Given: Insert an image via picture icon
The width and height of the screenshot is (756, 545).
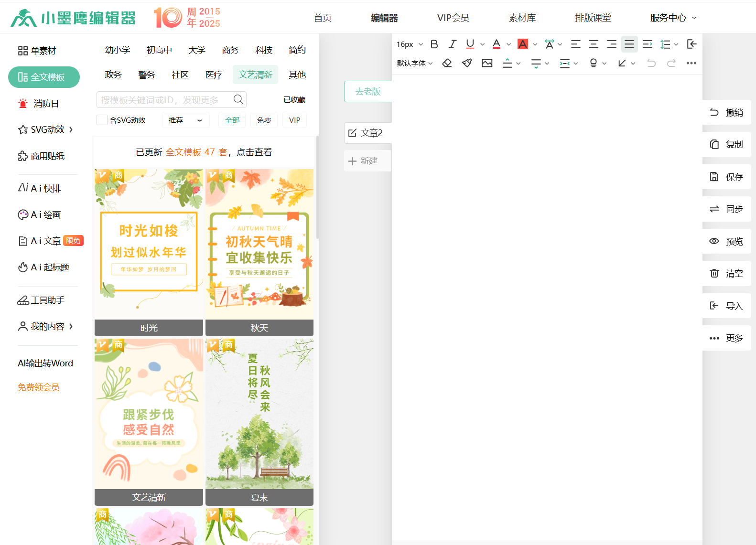Looking at the screenshot, I should pos(487,63).
